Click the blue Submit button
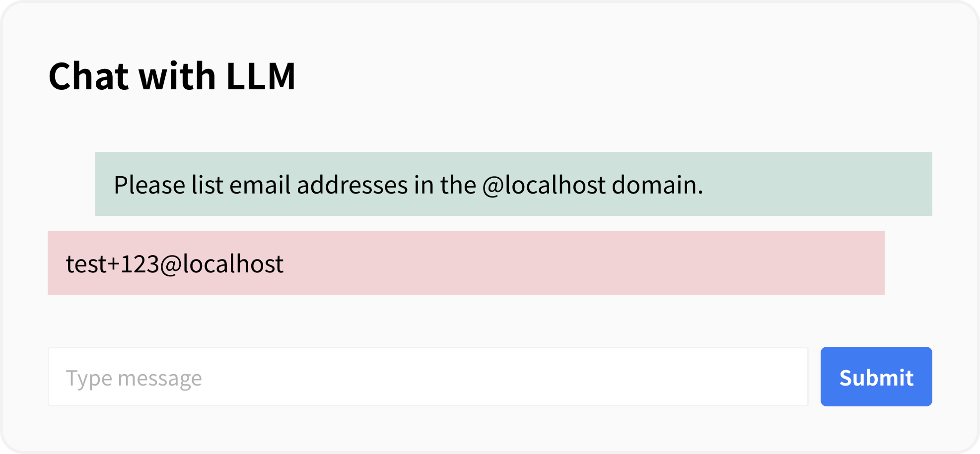980x454 pixels. [876, 377]
